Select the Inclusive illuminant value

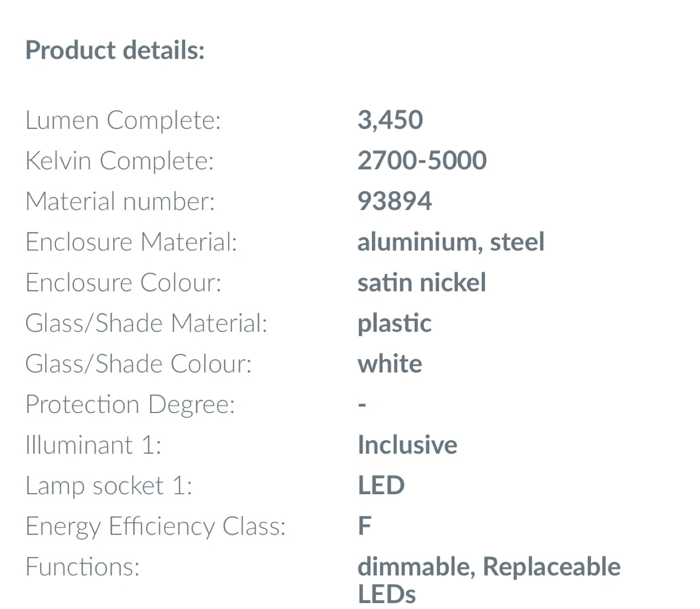coord(407,445)
